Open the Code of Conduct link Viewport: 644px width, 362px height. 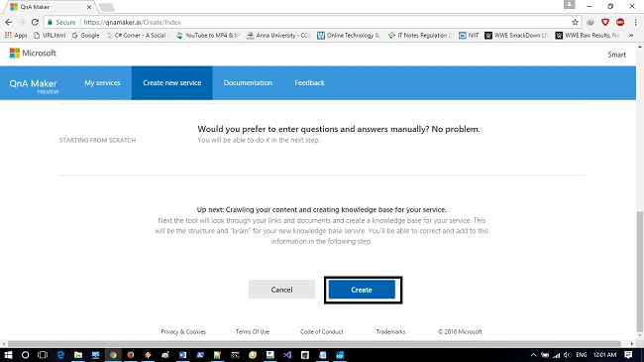(x=322, y=331)
